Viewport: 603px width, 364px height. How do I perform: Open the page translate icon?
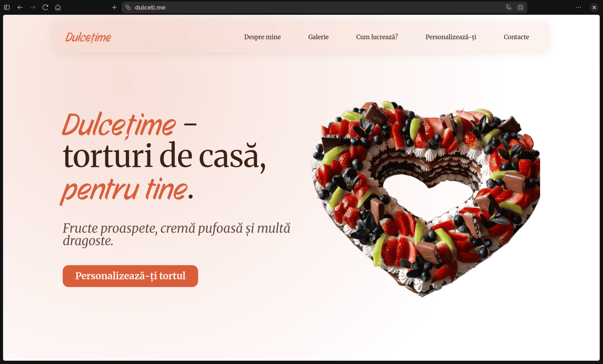[508, 7]
